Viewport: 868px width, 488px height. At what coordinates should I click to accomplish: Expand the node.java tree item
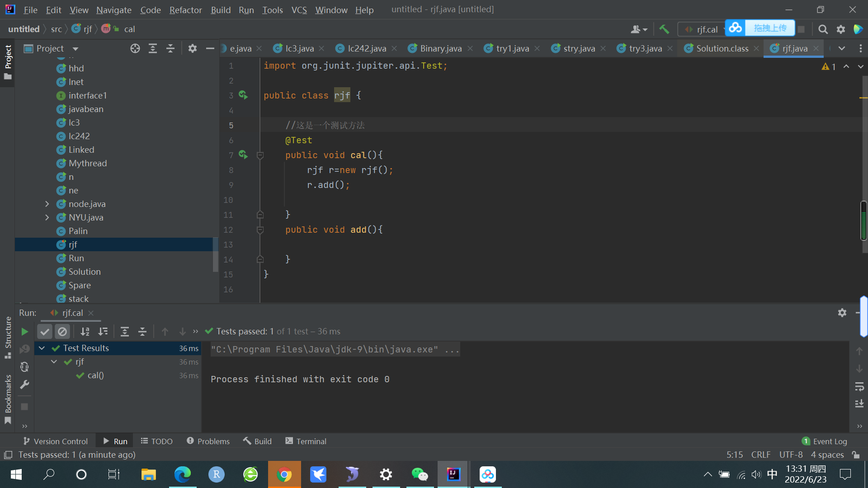pos(47,204)
